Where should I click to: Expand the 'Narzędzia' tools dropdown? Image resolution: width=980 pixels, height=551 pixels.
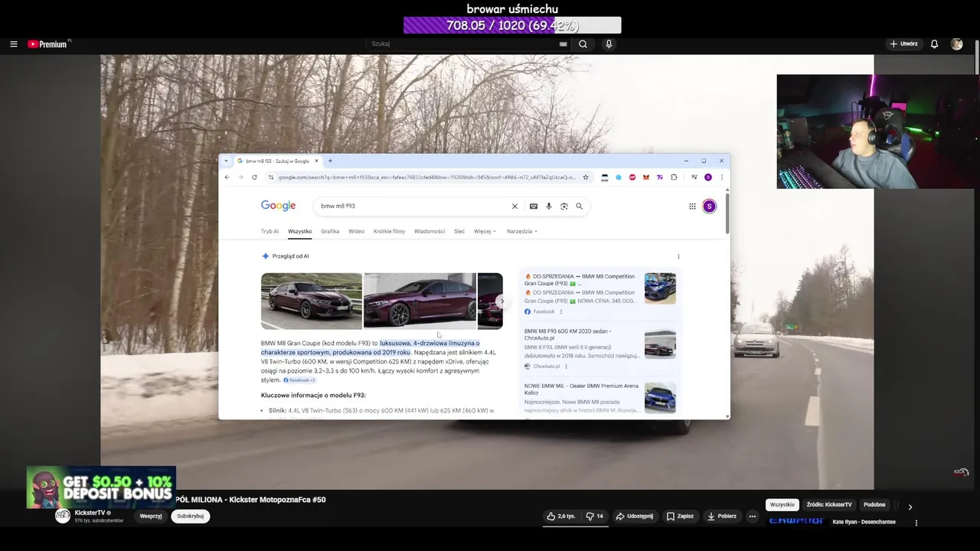[x=521, y=231]
